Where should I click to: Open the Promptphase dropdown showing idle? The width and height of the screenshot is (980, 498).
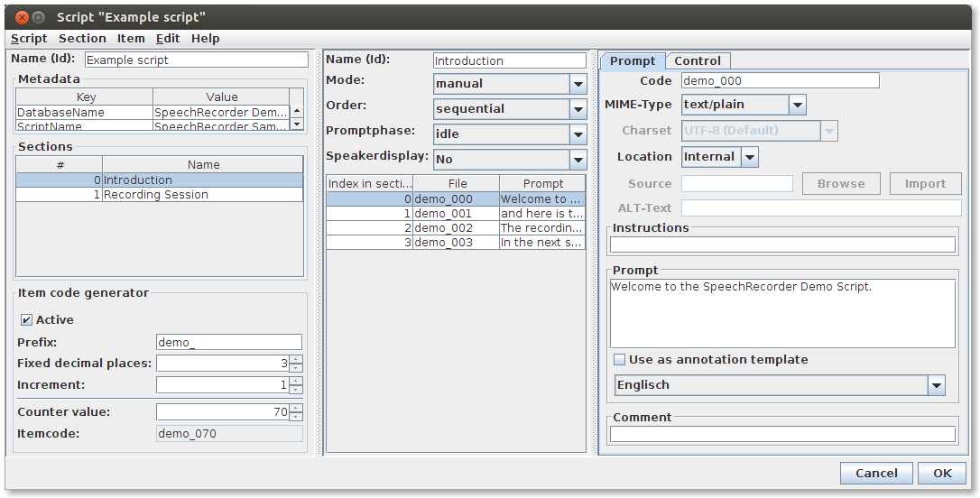click(578, 134)
